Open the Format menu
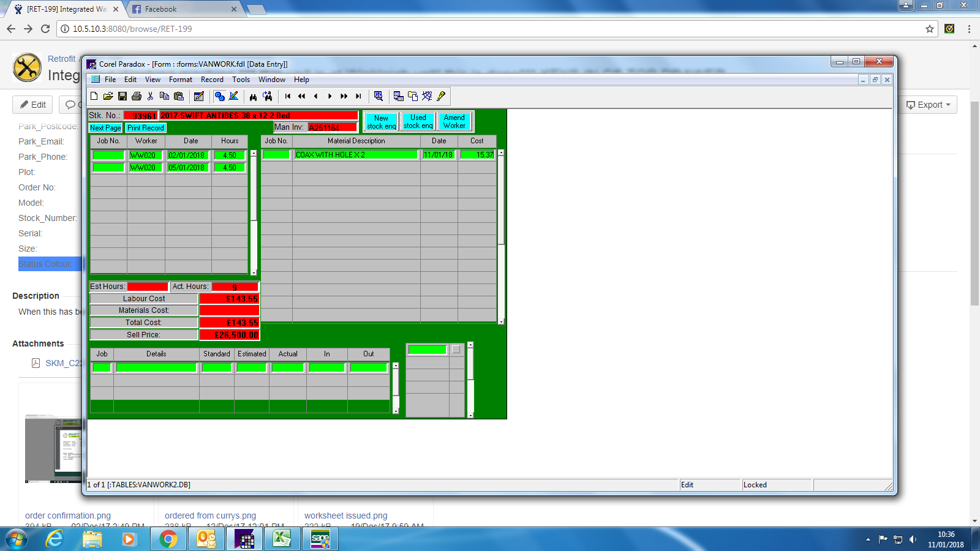Screen dimensions: 980x551 pos(181,80)
